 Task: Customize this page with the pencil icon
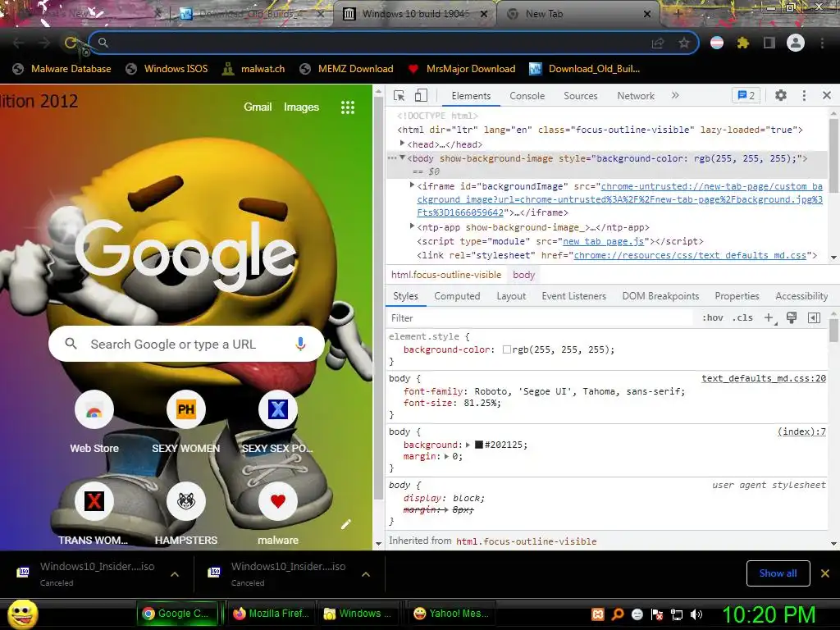tap(346, 524)
